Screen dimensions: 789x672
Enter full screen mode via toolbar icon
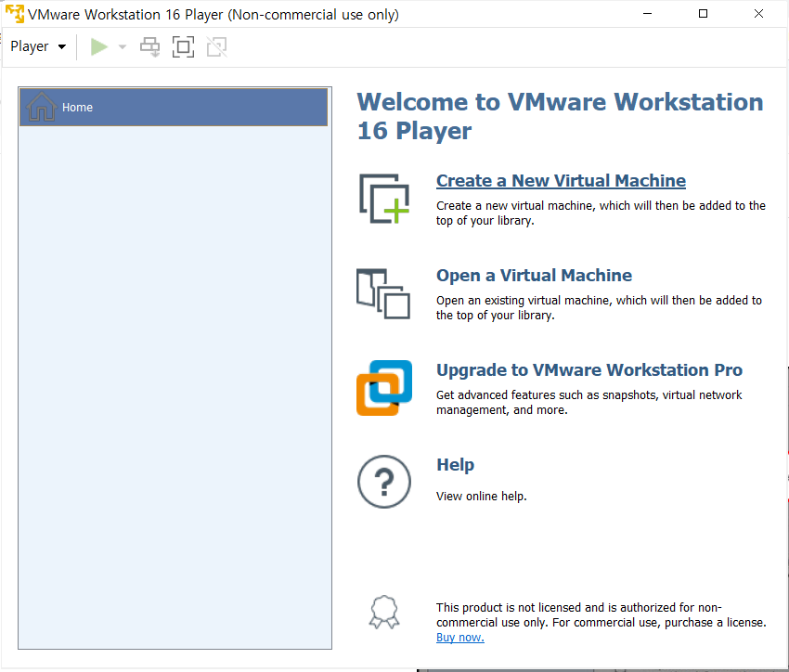[x=183, y=46]
